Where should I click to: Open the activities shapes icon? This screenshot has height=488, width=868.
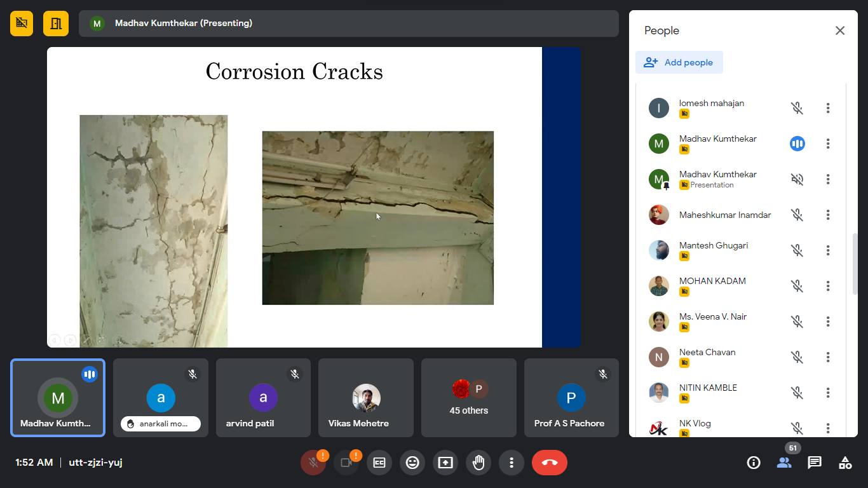point(845,463)
